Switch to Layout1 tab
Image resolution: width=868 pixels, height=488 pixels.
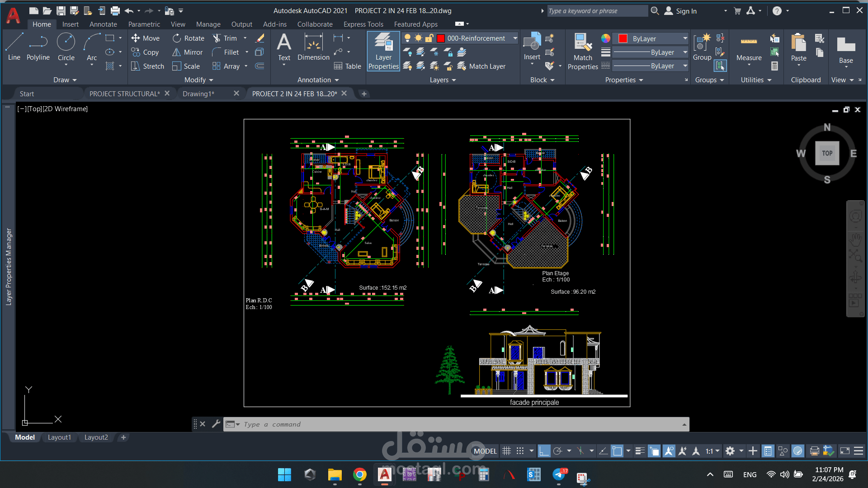(59, 437)
